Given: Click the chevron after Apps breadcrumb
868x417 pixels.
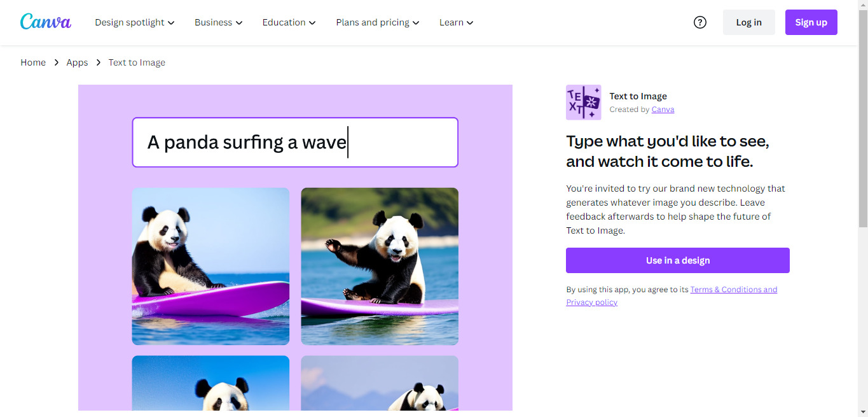Looking at the screenshot, I should 99,62.
